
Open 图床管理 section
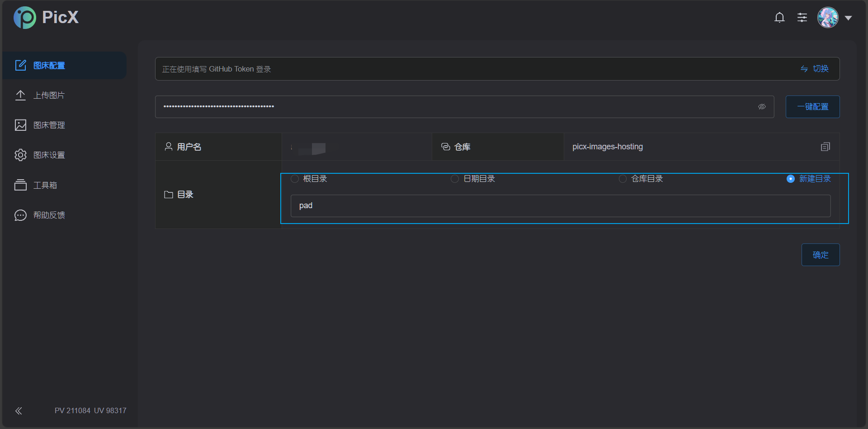coord(64,125)
